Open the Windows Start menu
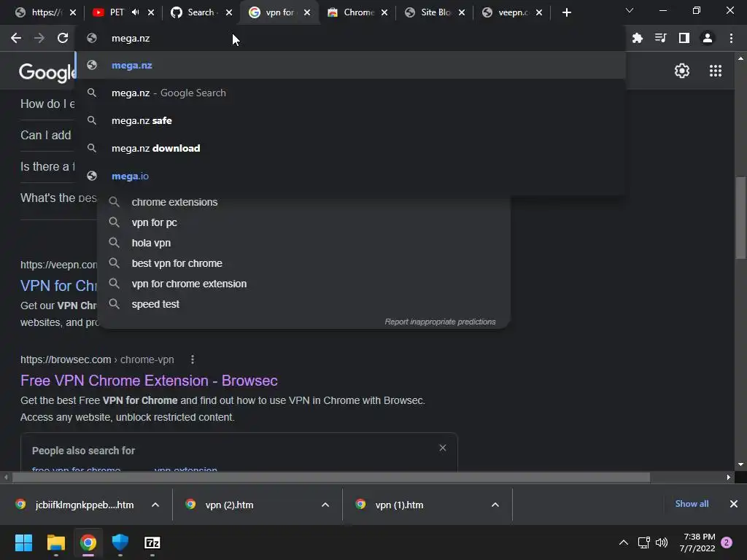The width and height of the screenshot is (747, 560). [x=23, y=542]
